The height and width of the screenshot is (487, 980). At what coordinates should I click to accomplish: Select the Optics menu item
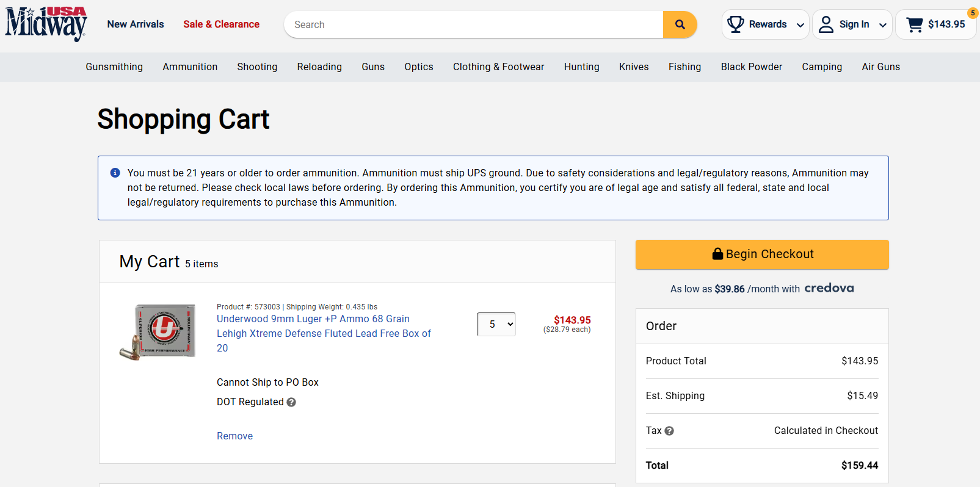click(x=419, y=67)
